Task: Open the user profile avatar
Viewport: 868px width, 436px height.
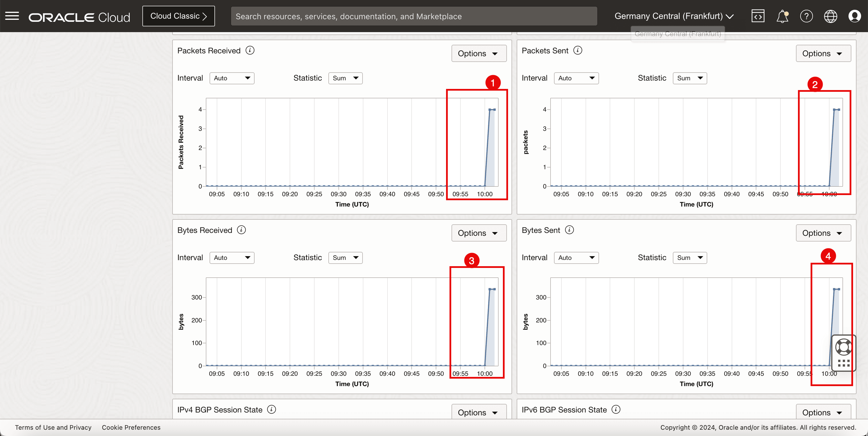Action: (855, 16)
